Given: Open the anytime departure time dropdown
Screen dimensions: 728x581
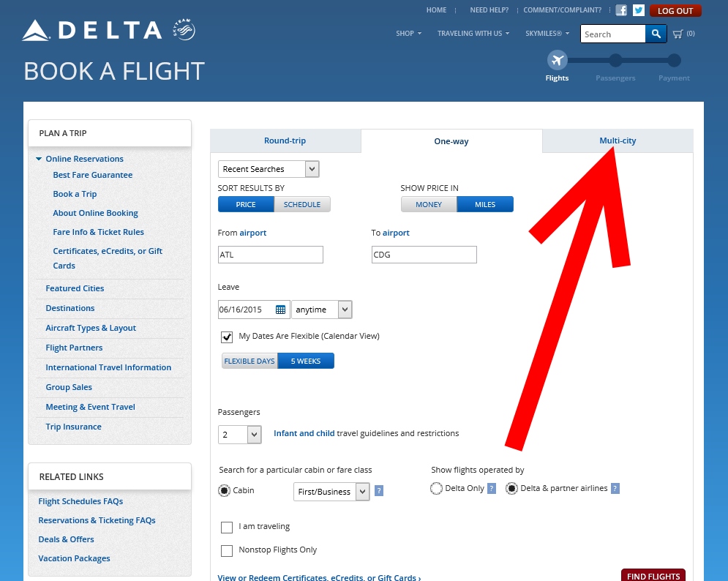Looking at the screenshot, I should 321,309.
